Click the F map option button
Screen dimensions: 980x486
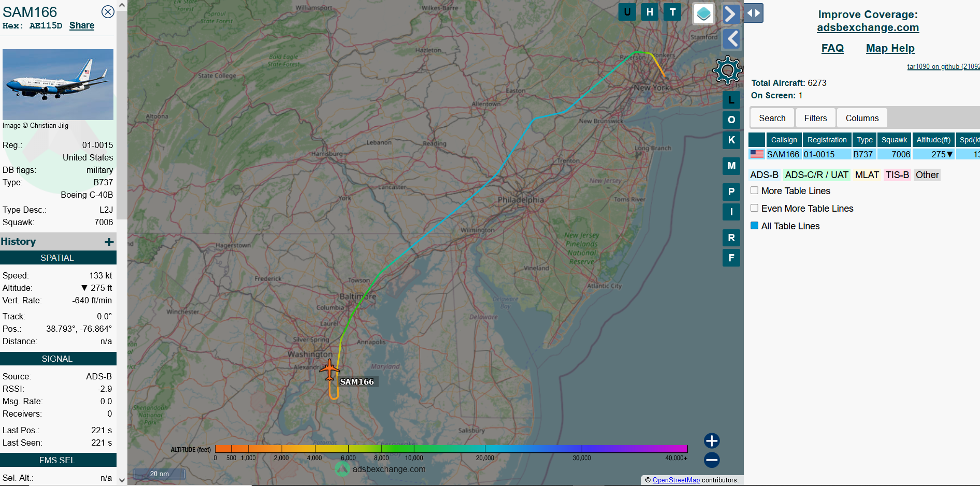point(731,258)
